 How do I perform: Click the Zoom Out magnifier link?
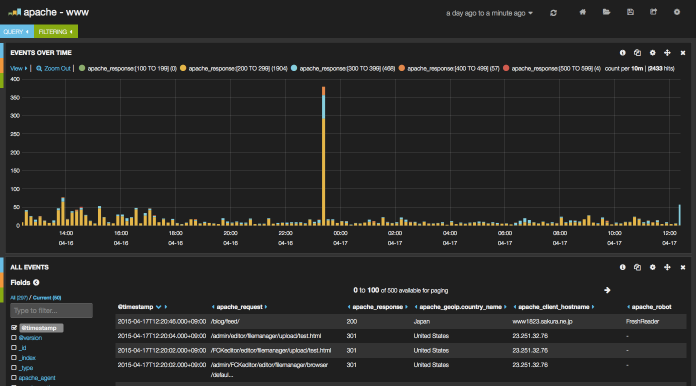pyautogui.click(x=53, y=68)
